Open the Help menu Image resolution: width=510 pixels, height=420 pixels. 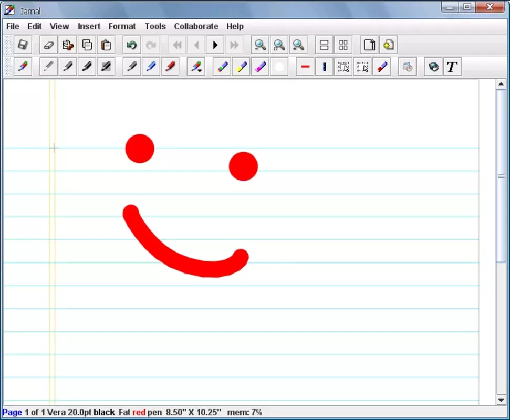click(235, 26)
